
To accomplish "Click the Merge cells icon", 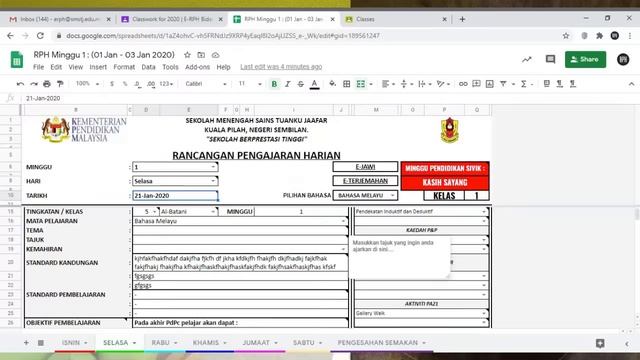I will click(361, 84).
